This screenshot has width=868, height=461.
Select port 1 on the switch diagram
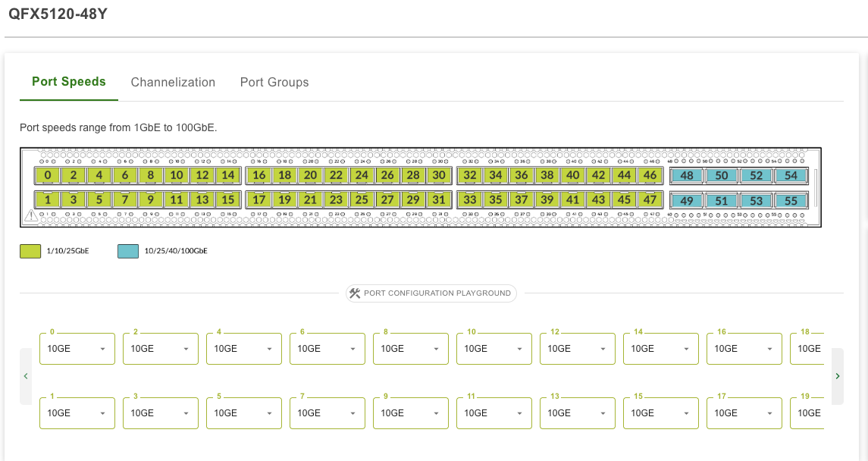tap(48, 199)
